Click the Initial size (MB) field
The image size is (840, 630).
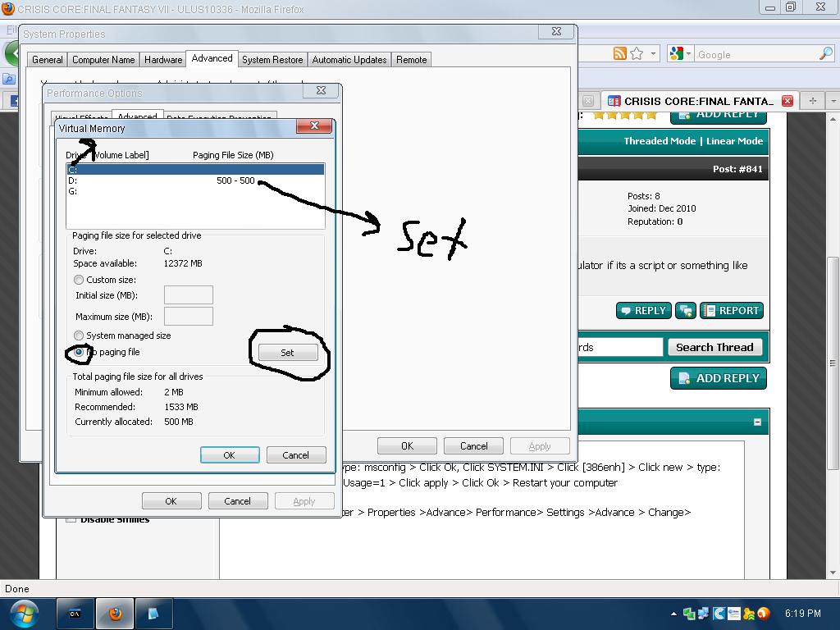(x=188, y=295)
